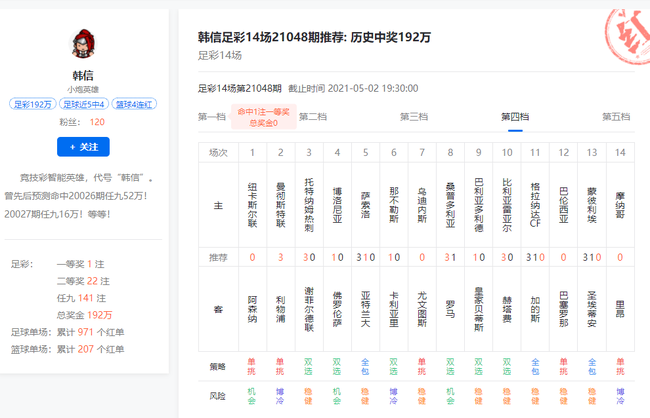650x418 pixels.
Task: Select the 足球近5中4 tag
Action: [x=84, y=104]
